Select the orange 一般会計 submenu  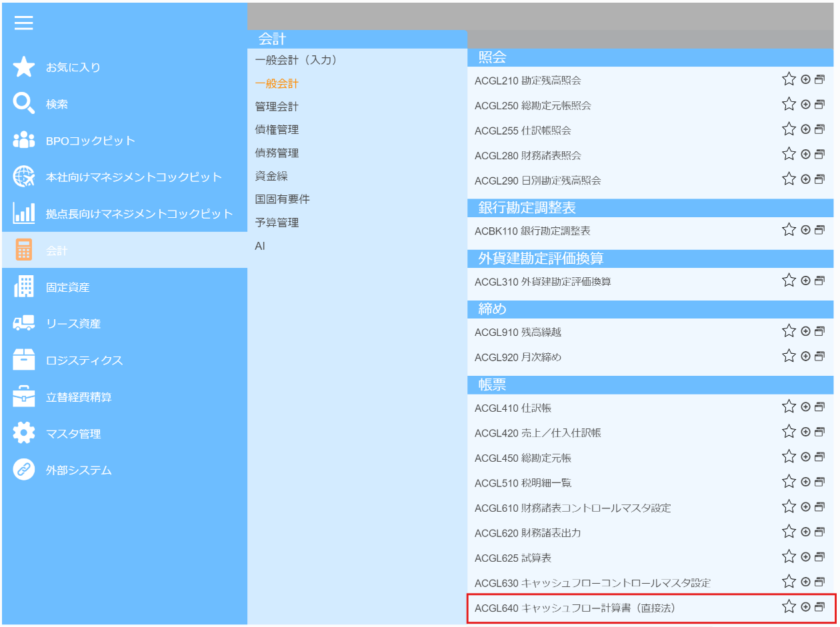coord(277,83)
